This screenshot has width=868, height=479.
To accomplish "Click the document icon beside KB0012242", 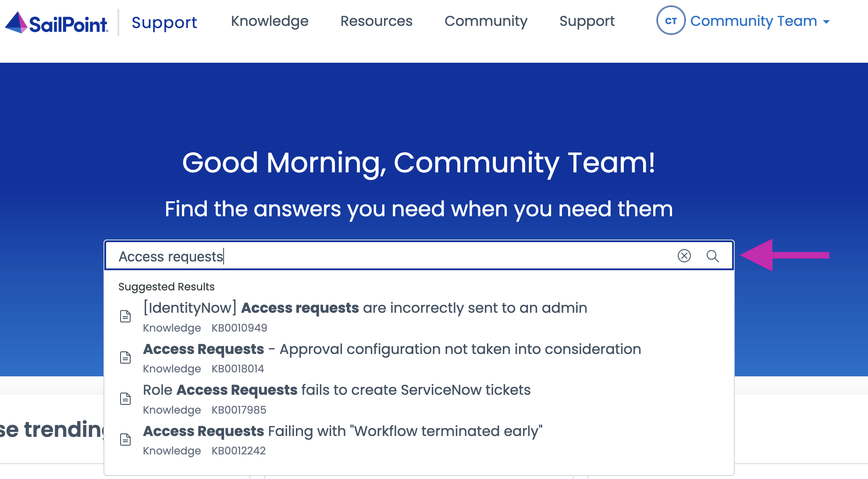I will [x=126, y=440].
